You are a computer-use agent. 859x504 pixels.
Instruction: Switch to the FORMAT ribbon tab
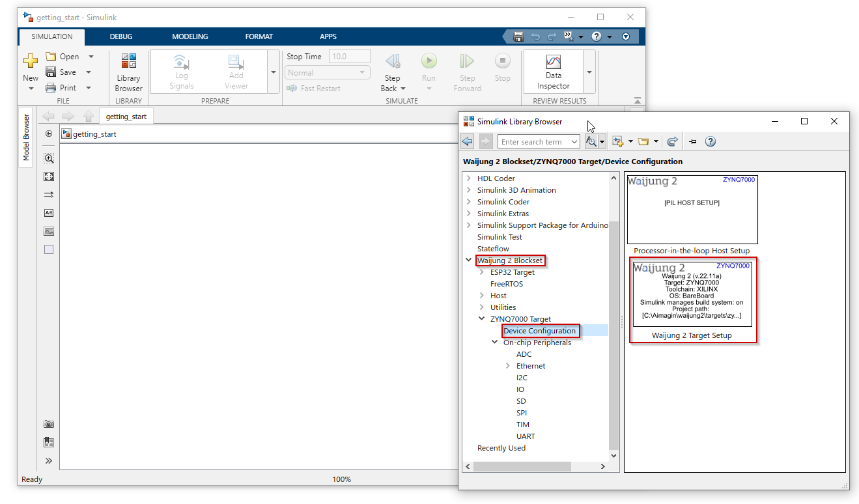[259, 36]
